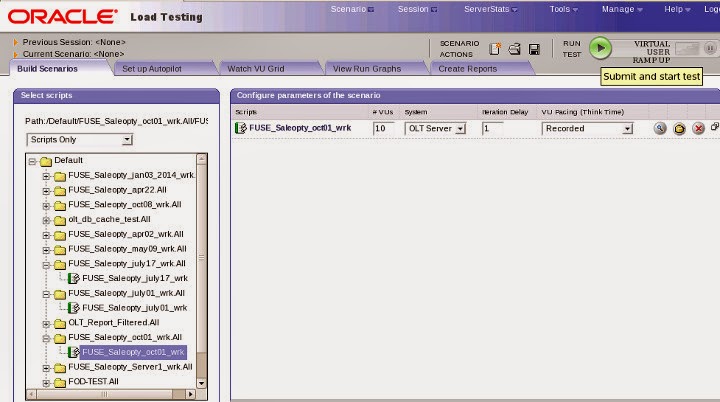Collapse FUSE_Saleopty_oct01_wrk.All folder

[x=46, y=339]
